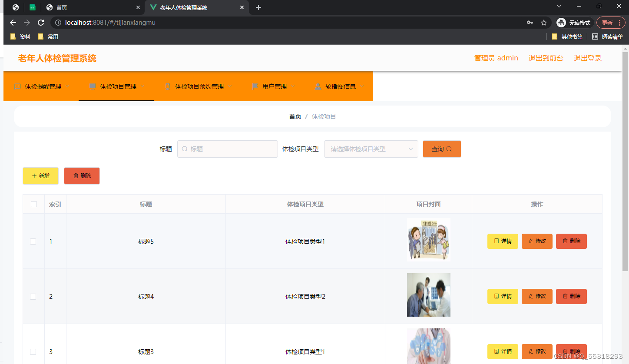Screen dimensions: 629x364
Task: Click 管理员 admin in the header
Action: (x=496, y=58)
